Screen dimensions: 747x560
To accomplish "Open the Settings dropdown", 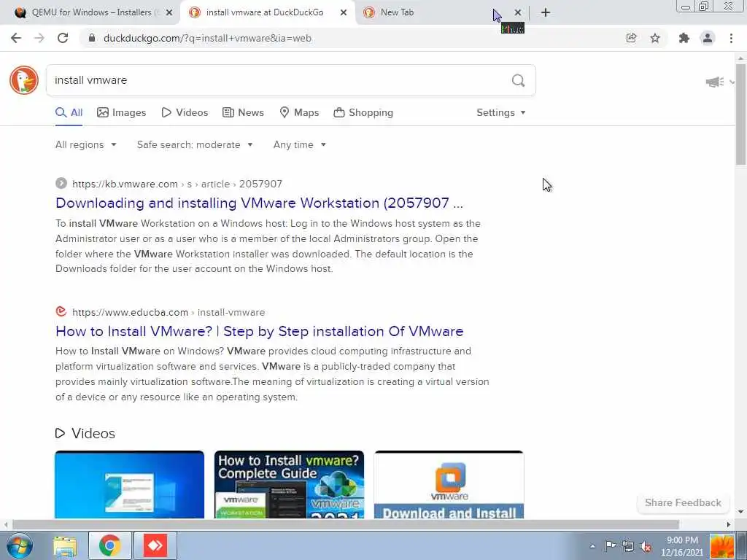I will pos(500,113).
